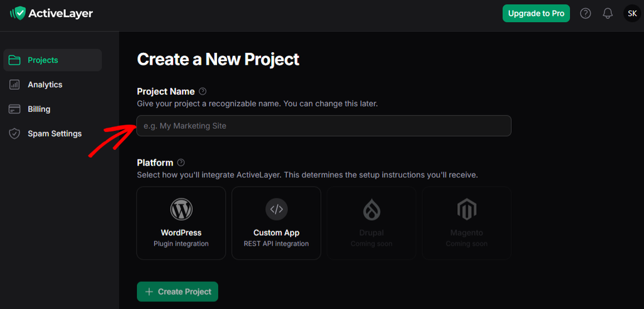The width and height of the screenshot is (644, 309).
Task: Go to Projects in the sidebar
Action: (x=53, y=60)
